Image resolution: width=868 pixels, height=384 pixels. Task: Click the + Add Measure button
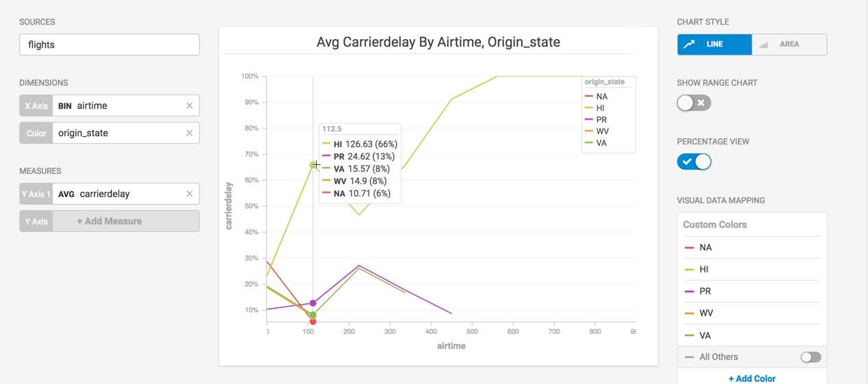coord(109,221)
